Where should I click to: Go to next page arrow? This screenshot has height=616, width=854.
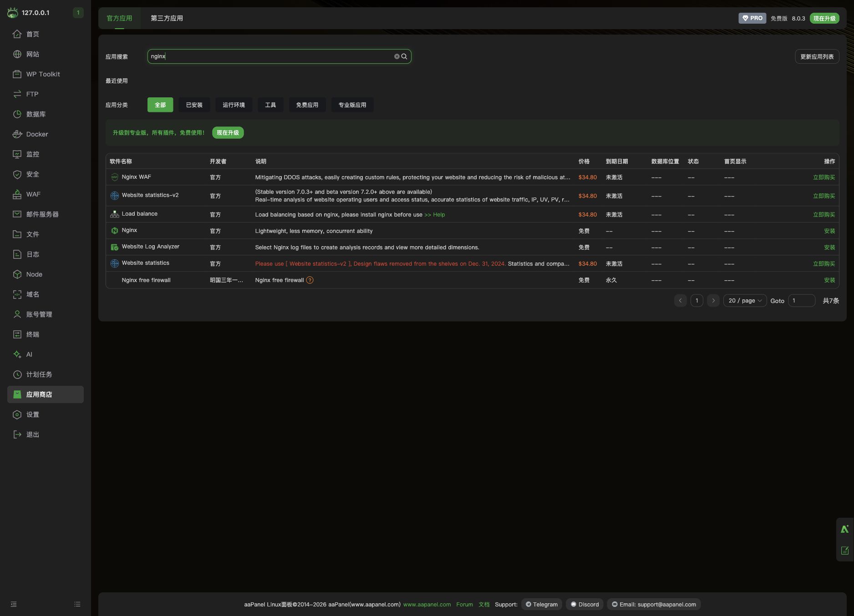(713, 301)
